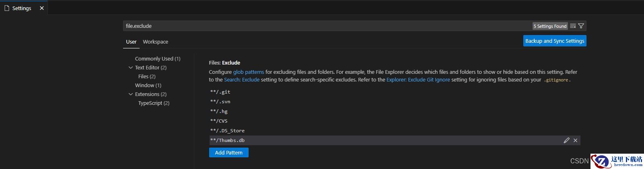Select TypeScript (2) in the settings tree

154,103
